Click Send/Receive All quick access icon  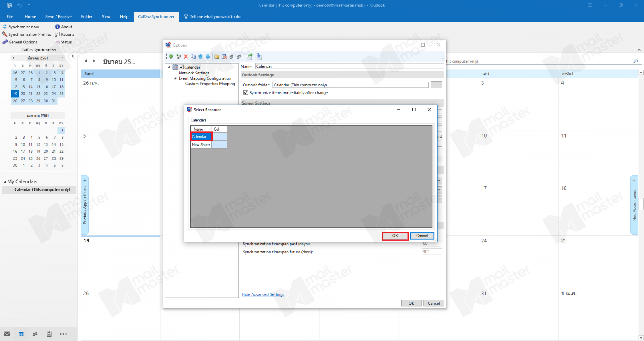click(10, 6)
